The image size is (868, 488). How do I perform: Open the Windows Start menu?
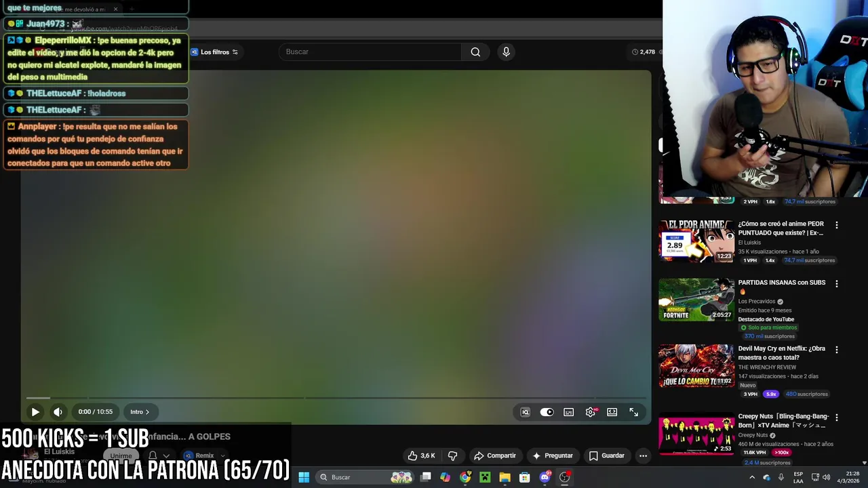[x=304, y=477]
